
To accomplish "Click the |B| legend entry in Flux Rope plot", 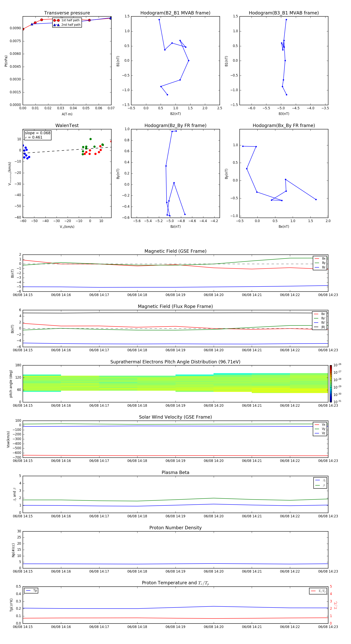I will click(320, 327).
